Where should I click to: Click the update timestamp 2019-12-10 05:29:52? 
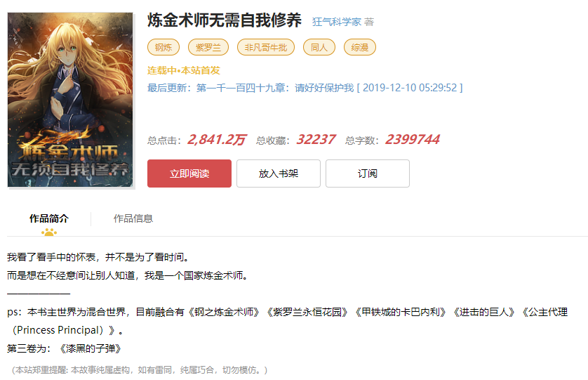click(410, 88)
